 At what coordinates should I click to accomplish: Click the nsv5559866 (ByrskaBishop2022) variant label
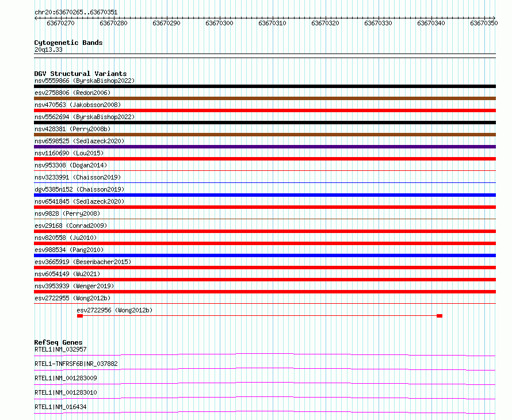click(85, 81)
